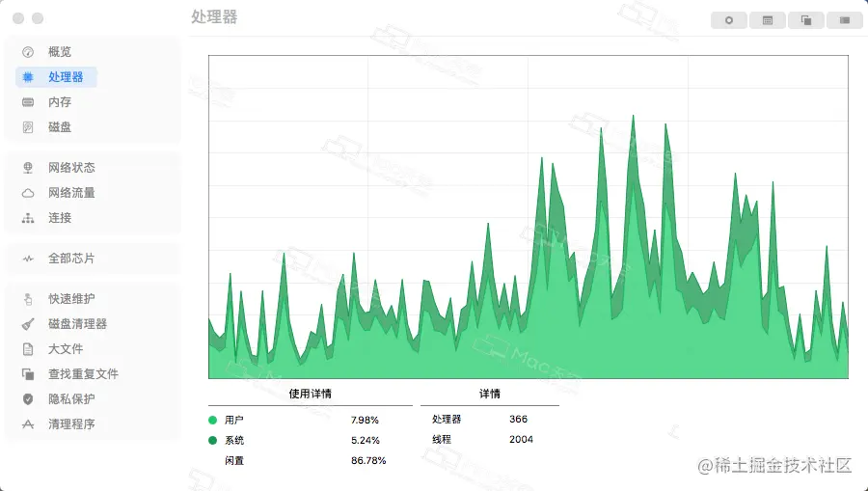
Task: Click the process count 366
Action: point(518,419)
